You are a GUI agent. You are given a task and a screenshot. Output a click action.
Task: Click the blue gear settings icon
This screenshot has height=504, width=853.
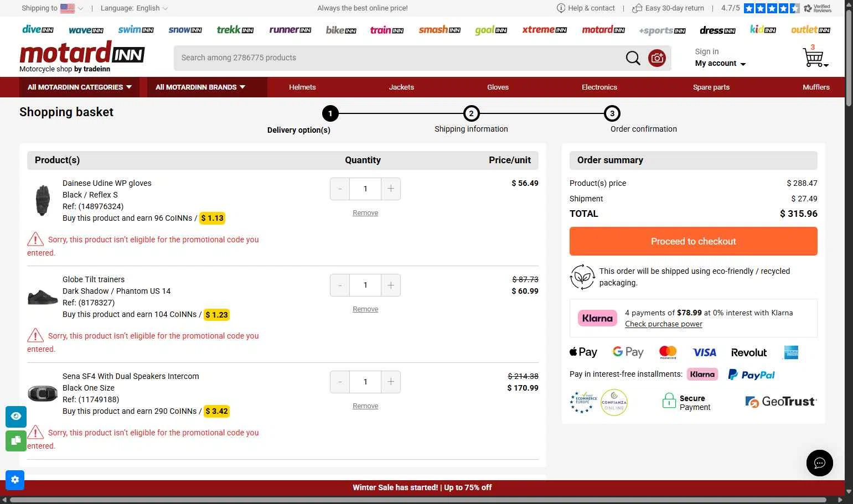(x=15, y=480)
